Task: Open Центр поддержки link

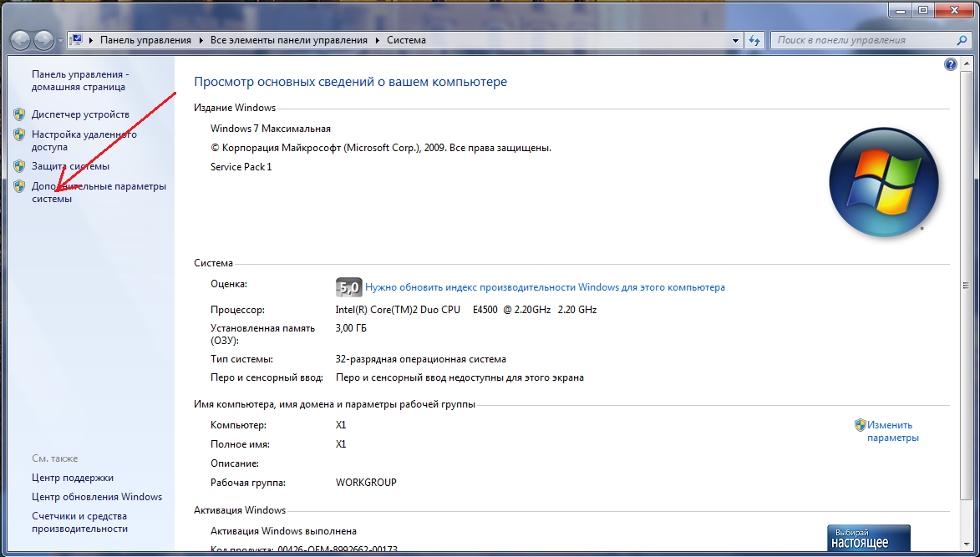Action: tap(73, 478)
